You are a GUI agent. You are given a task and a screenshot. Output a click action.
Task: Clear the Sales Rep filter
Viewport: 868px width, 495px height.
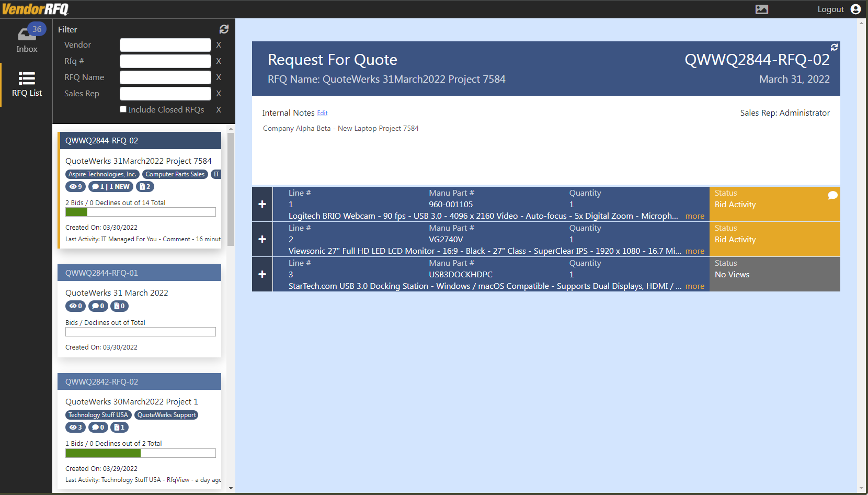point(219,94)
